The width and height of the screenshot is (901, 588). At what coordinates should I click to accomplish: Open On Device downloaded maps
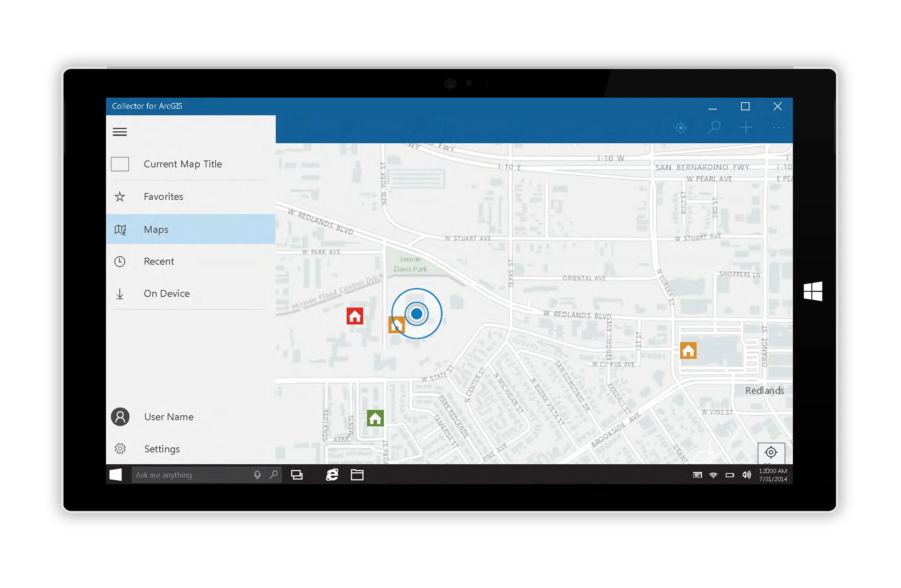(x=167, y=294)
